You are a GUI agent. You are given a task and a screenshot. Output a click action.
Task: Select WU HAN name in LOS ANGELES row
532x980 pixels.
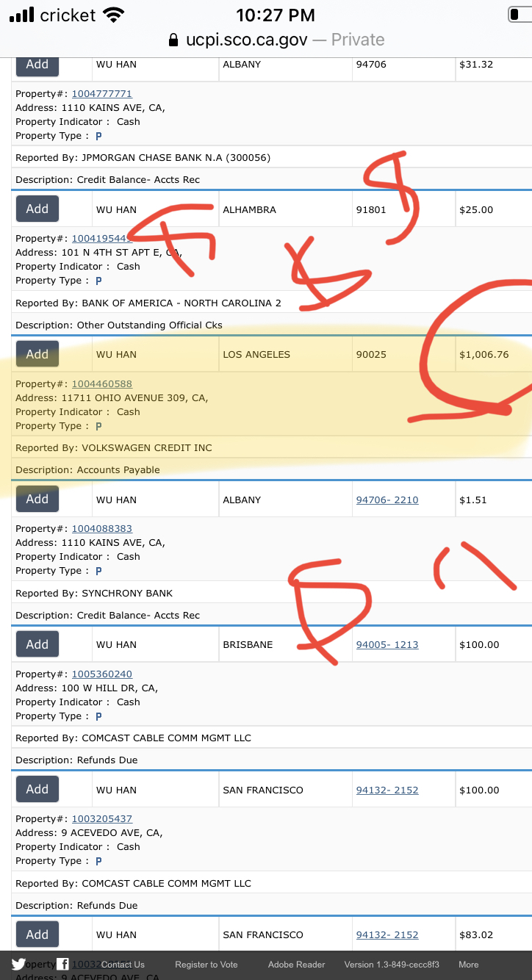[x=116, y=354]
